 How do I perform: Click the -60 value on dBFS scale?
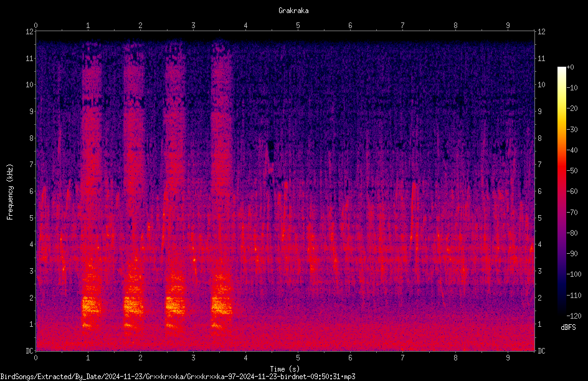click(572, 191)
